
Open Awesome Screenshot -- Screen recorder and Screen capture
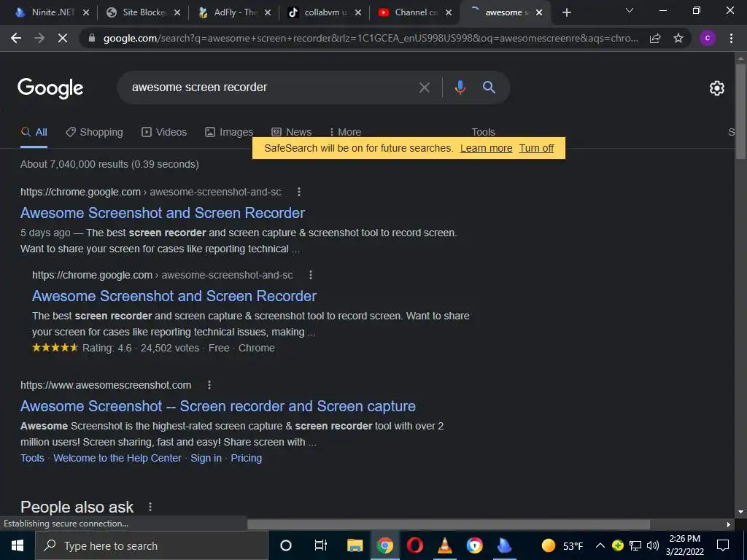pos(217,406)
